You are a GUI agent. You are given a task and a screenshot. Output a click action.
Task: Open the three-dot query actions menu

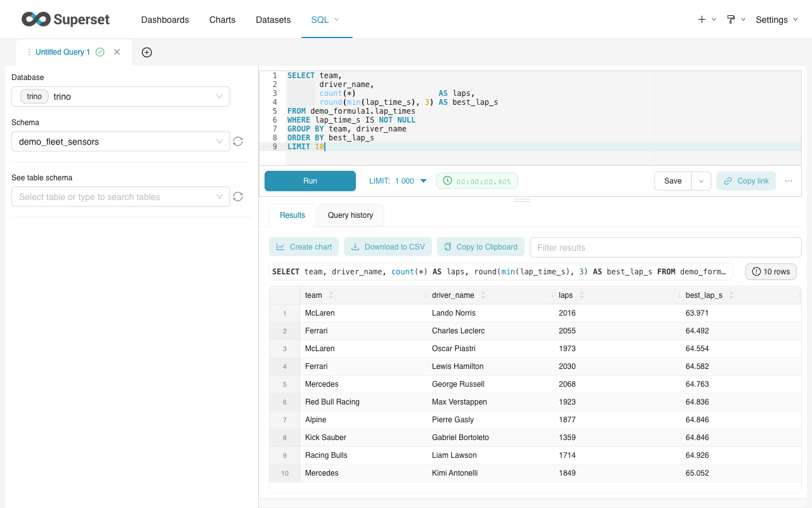(x=789, y=181)
